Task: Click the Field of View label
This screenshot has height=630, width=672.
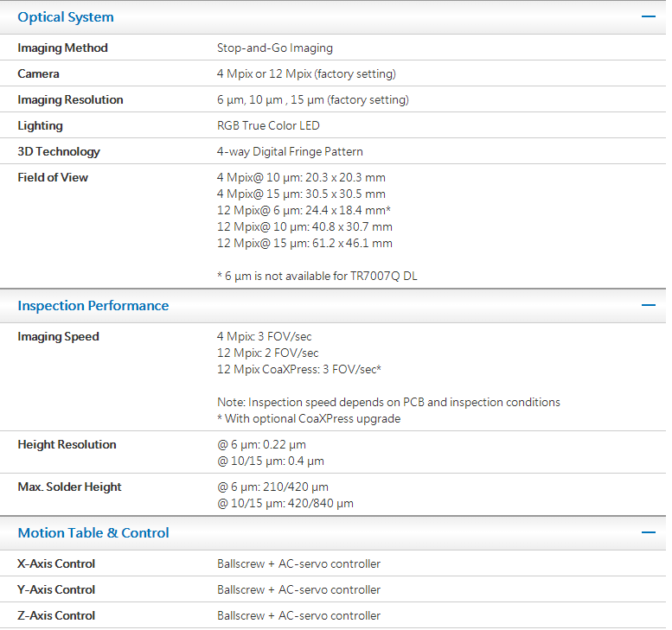Action: tap(53, 178)
